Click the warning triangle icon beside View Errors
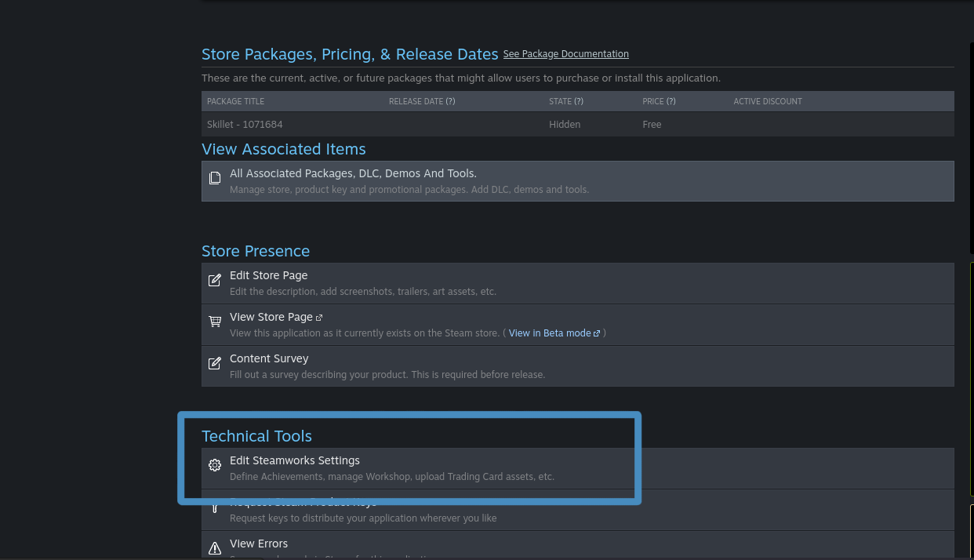Screen dimensions: 974x560 point(215,548)
